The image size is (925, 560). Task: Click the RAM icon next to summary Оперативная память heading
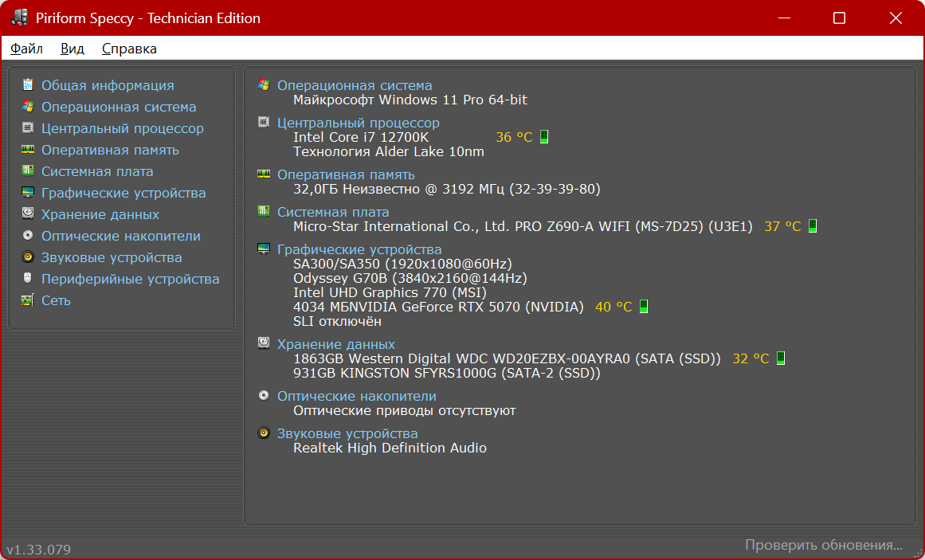[x=264, y=174]
